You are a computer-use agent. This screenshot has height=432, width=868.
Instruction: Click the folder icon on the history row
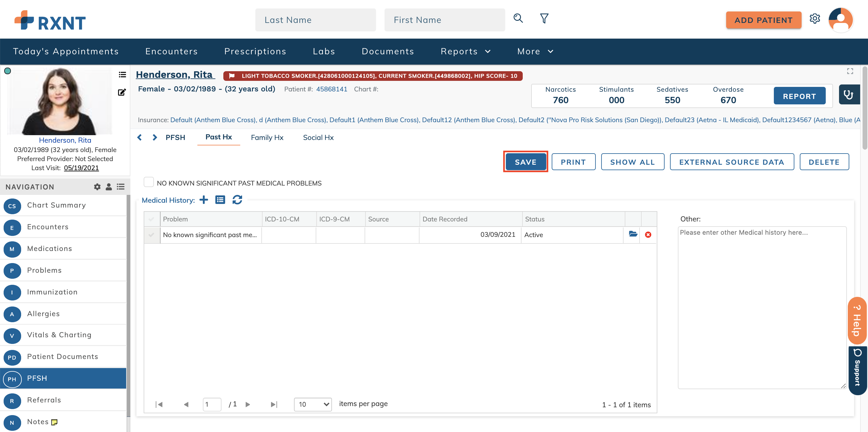pyautogui.click(x=633, y=234)
